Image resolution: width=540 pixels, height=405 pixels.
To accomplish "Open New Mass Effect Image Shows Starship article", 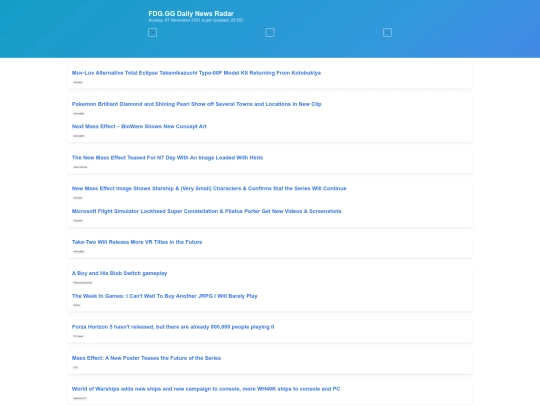I will coord(209,188).
